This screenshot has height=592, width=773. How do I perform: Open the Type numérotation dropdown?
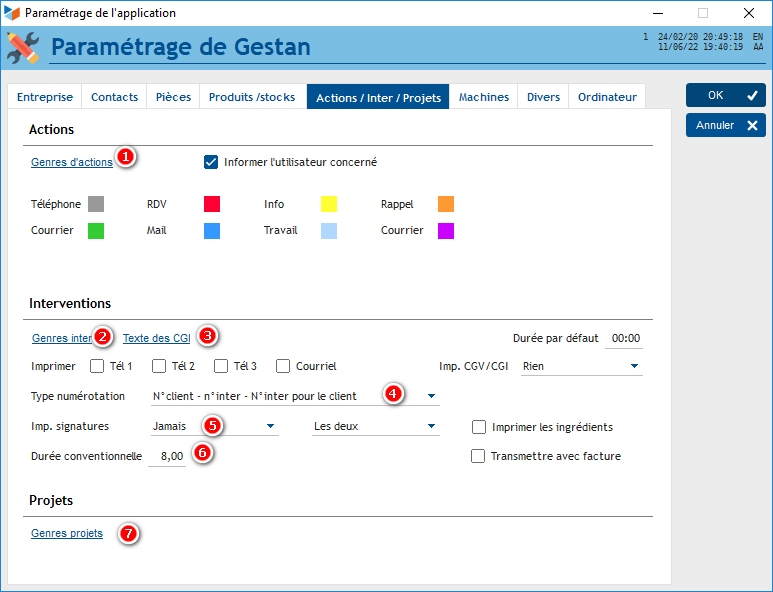point(431,396)
